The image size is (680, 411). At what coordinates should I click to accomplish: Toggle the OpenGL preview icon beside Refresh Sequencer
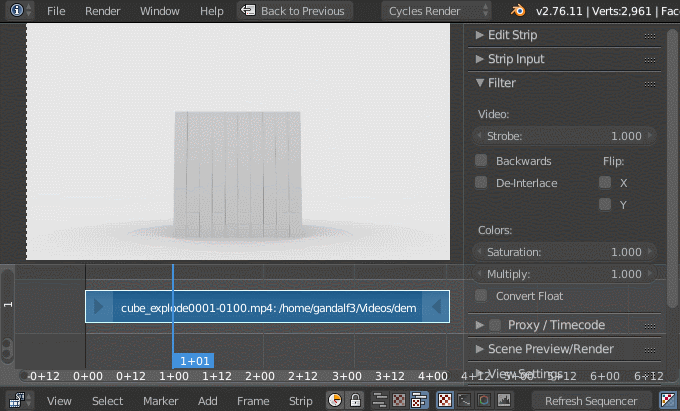click(668, 400)
